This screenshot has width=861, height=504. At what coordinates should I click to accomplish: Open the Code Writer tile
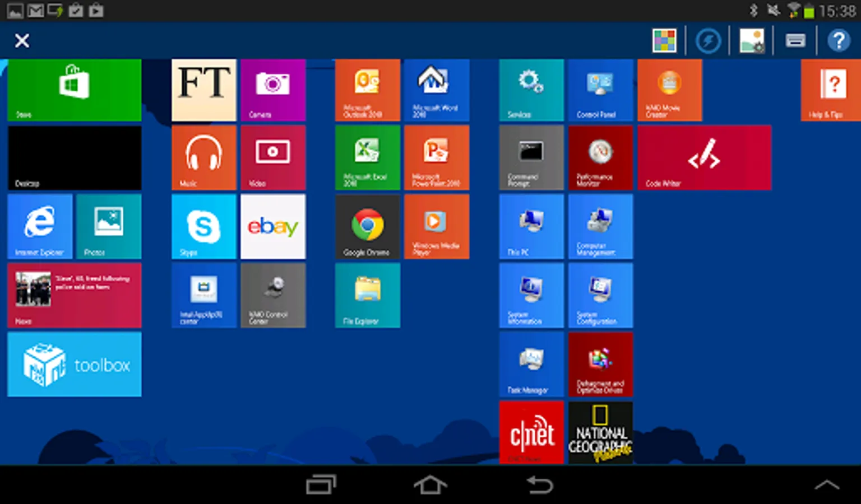pyautogui.click(x=704, y=158)
